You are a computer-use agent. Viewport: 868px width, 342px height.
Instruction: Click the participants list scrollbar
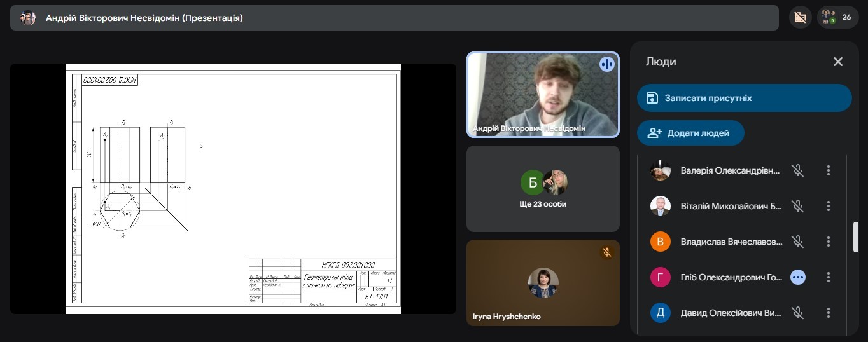click(x=856, y=237)
